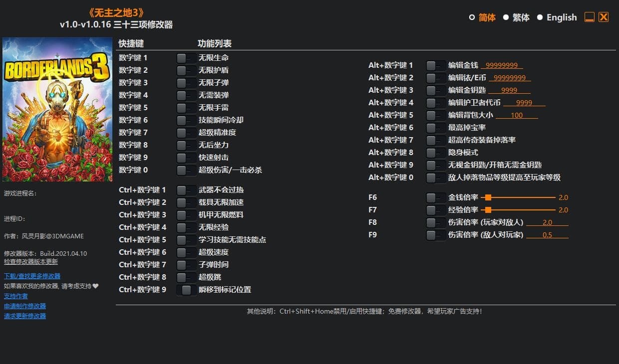This screenshot has height=364, width=619.
Task: Toggle 无限生命 infinite health switch
Action: coord(186,58)
